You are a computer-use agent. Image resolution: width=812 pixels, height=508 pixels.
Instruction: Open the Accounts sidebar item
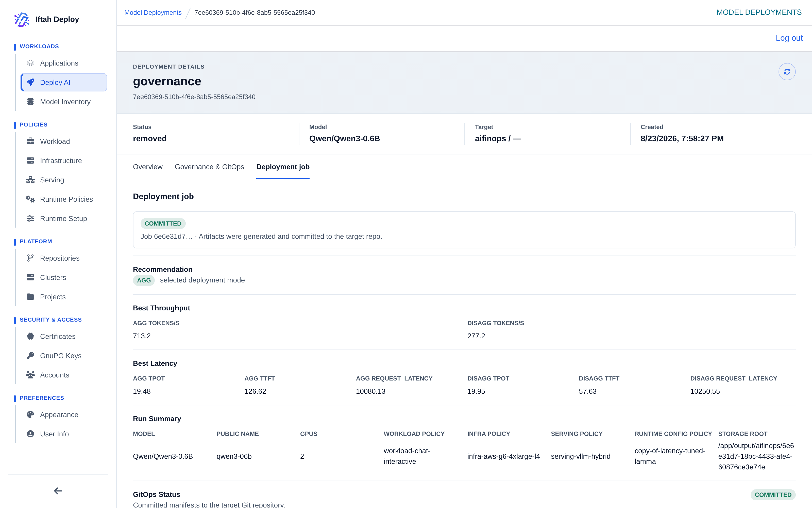(x=64, y=375)
